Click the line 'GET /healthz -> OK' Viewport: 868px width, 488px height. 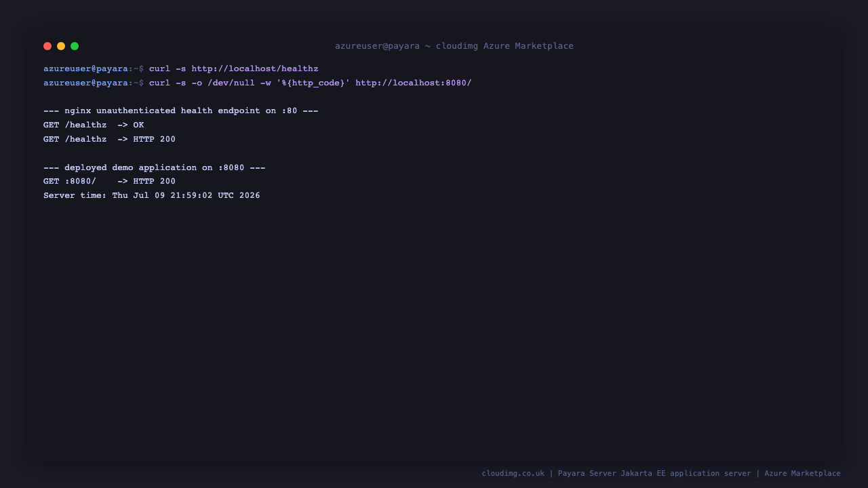(x=94, y=125)
